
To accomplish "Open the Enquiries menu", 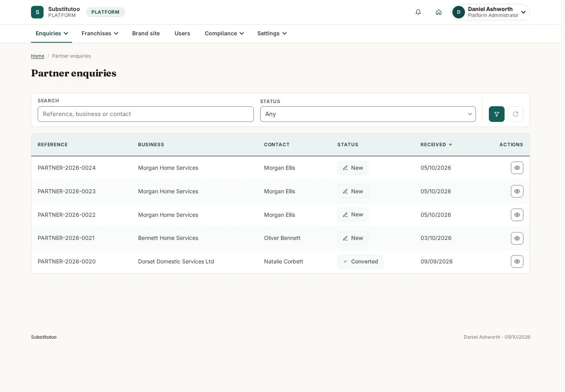I will (52, 34).
